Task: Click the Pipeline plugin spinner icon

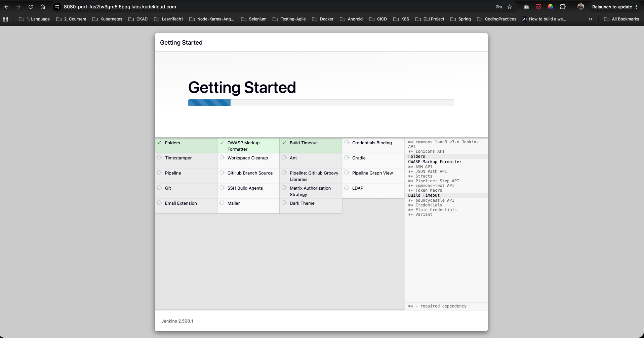Action: pyautogui.click(x=160, y=173)
